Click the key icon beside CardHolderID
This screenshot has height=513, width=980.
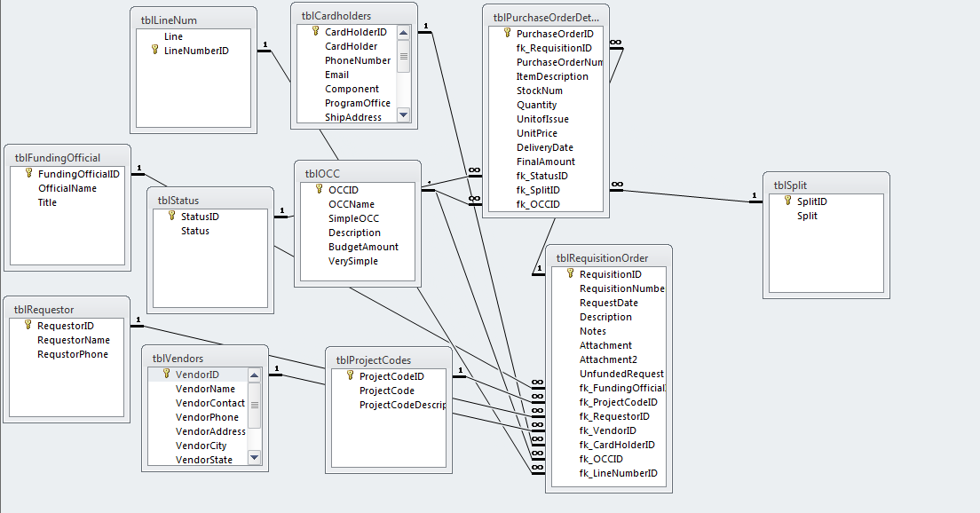coord(316,31)
